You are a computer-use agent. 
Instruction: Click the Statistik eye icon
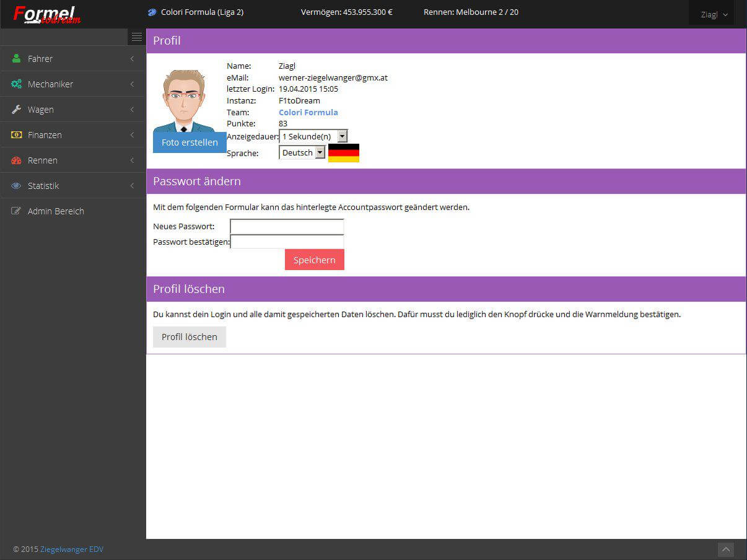pos(17,186)
